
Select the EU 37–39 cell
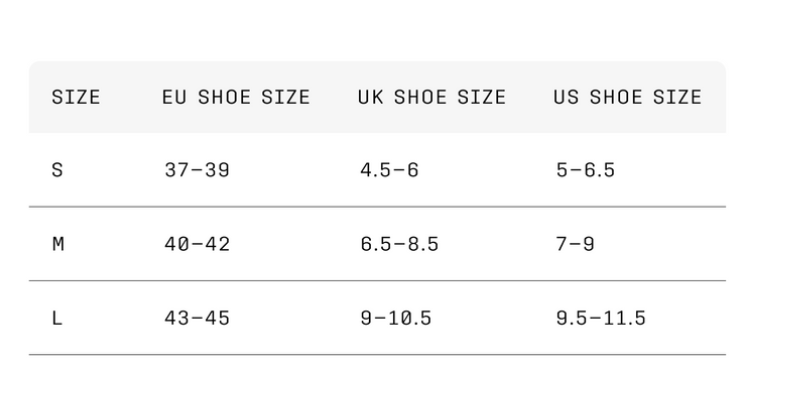(197, 170)
